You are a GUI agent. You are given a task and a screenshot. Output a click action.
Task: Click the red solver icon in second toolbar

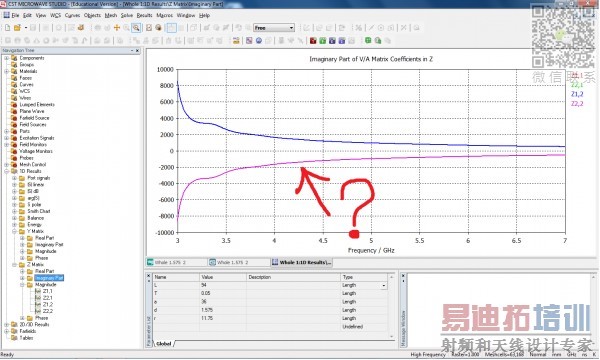point(313,41)
